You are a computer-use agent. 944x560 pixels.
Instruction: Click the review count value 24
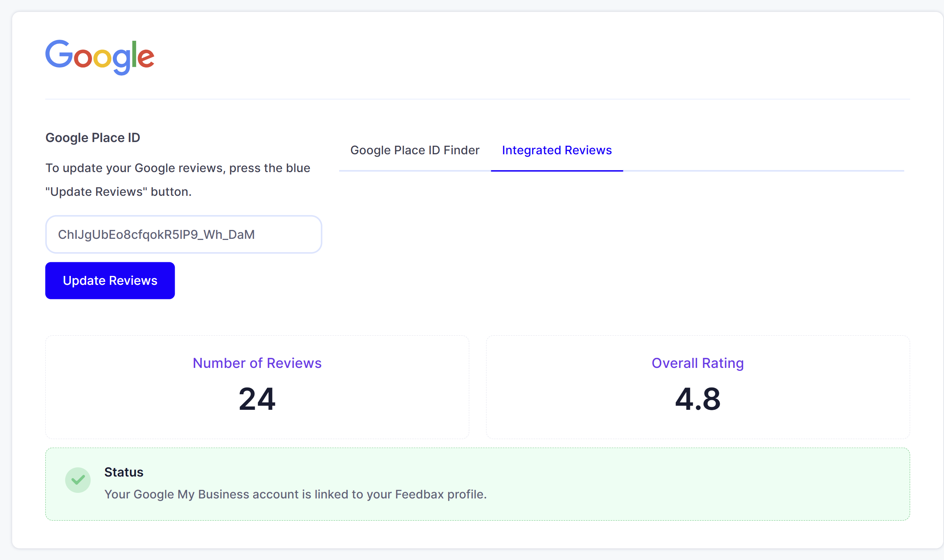point(257,399)
